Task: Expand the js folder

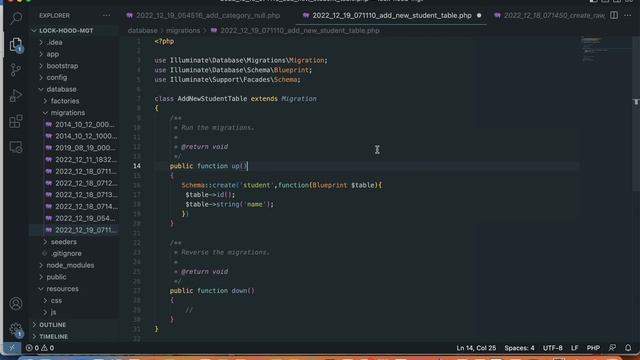Action: (x=53, y=312)
